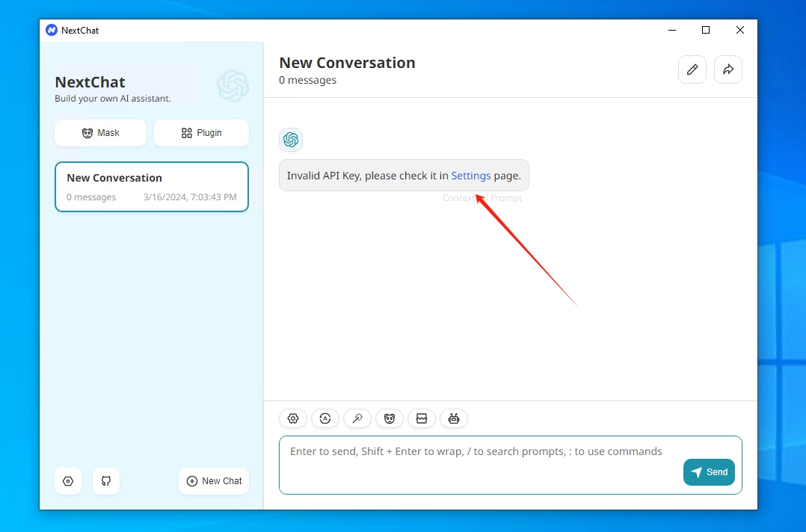
Task: Open the magic wand prompts icon
Action: pyautogui.click(x=357, y=418)
